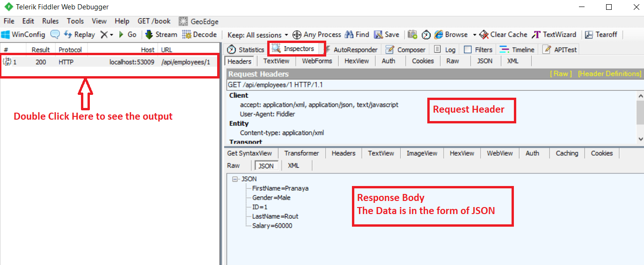The height and width of the screenshot is (265, 644).
Task: Open the View menu
Action: (99, 21)
